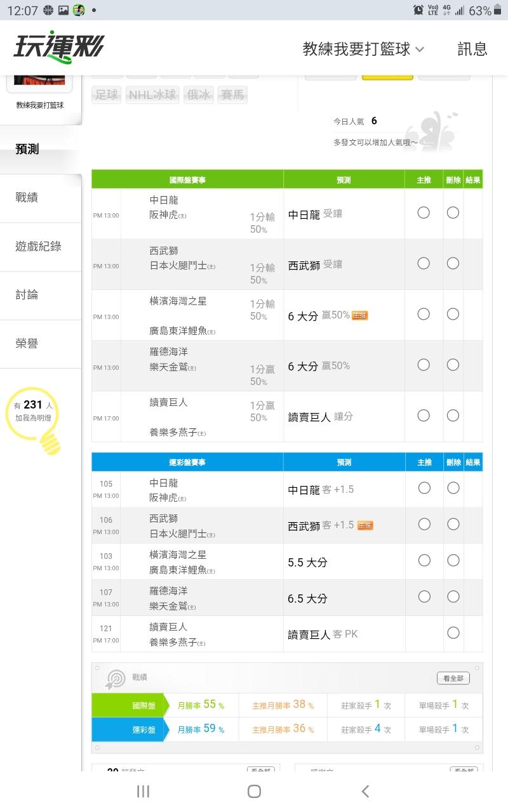Open the 遊戲紀錄 sidebar tab
This screenshot has height=812, width=508.
pos(38,246)
